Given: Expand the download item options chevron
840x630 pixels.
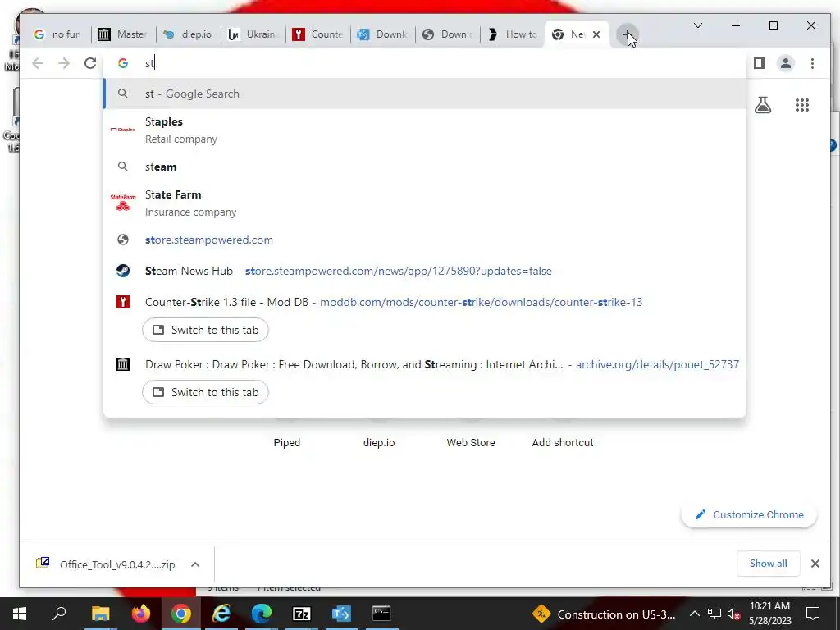Looking at the screenshot, I should click(195, 564).
